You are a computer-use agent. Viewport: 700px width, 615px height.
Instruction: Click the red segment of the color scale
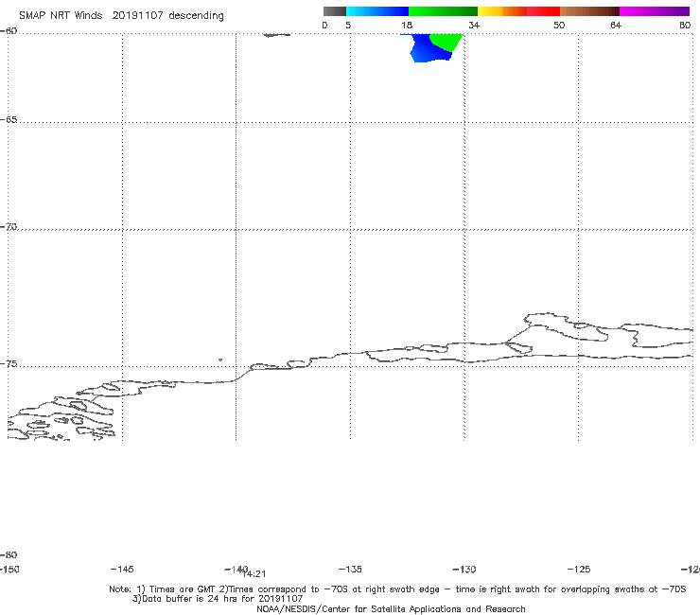(x=543, y=11)
